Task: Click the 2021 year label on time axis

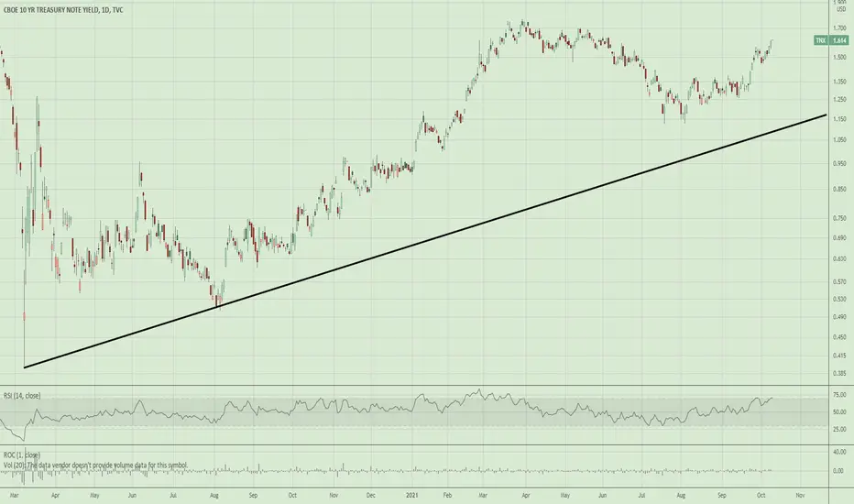Action: tap(412, 495)
